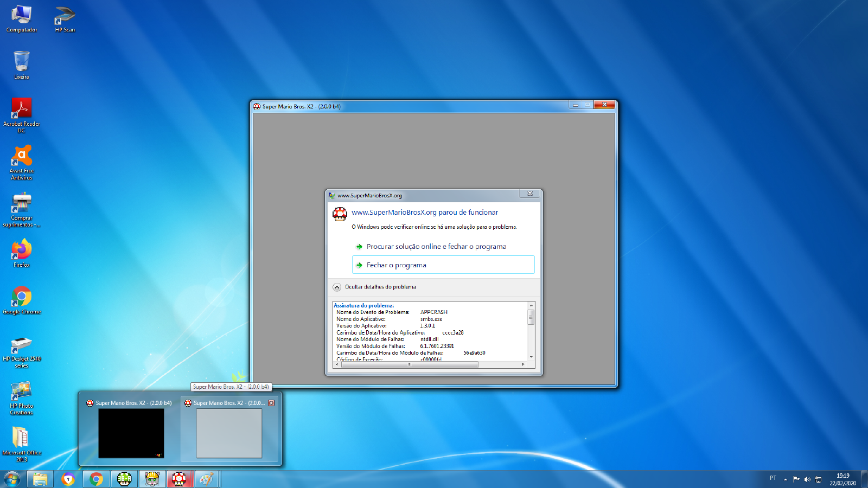Open Computador desktop icon
868x488 pixels.
pyautogui.click(x=22, y=20)
